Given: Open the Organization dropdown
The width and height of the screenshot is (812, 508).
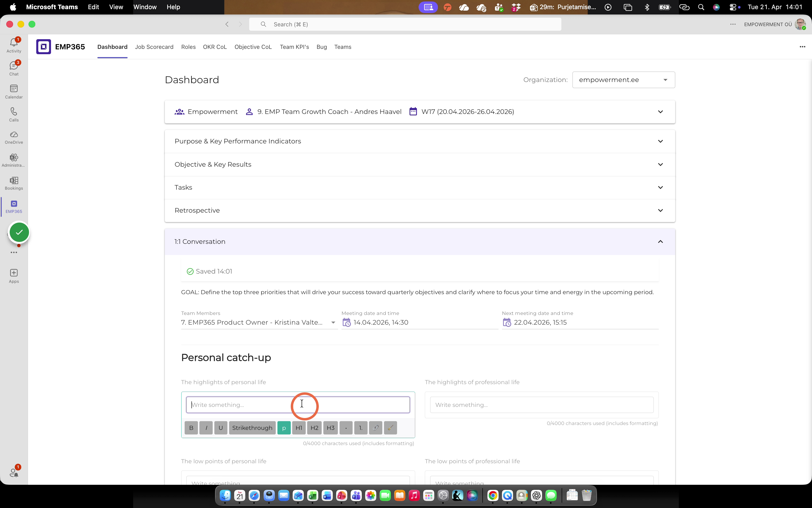Looking at the screenshot, I should 623,80.
